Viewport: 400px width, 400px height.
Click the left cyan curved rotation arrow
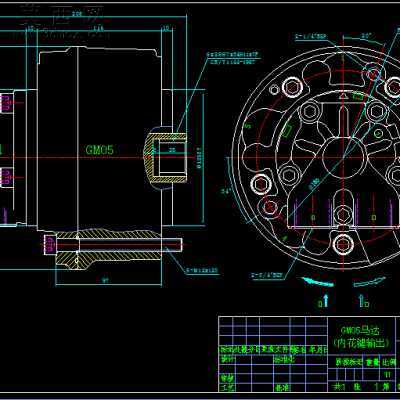pos(317,281)
